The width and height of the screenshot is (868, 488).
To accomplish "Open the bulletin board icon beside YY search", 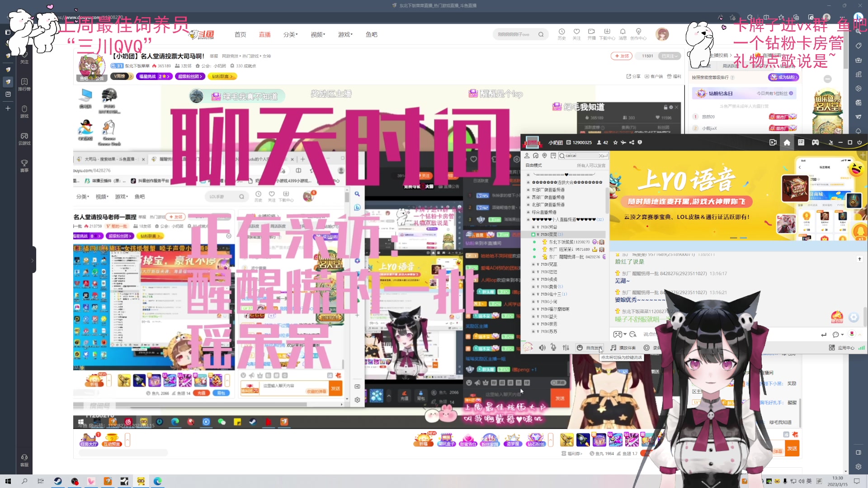I will click(553, 155).
